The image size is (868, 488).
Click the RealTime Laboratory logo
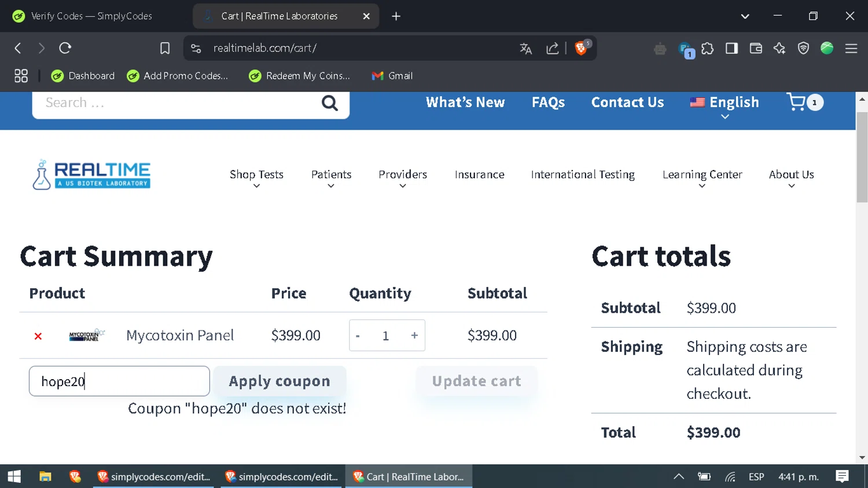pyautogui.click(x=91, y=175)
